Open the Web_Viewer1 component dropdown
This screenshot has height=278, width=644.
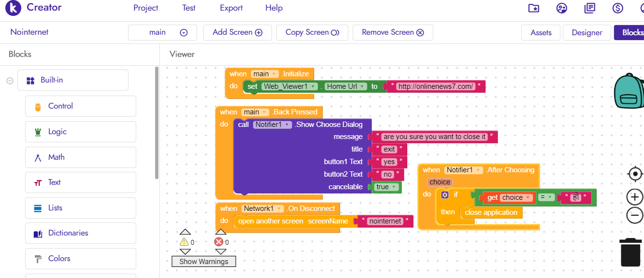[314, 86]
